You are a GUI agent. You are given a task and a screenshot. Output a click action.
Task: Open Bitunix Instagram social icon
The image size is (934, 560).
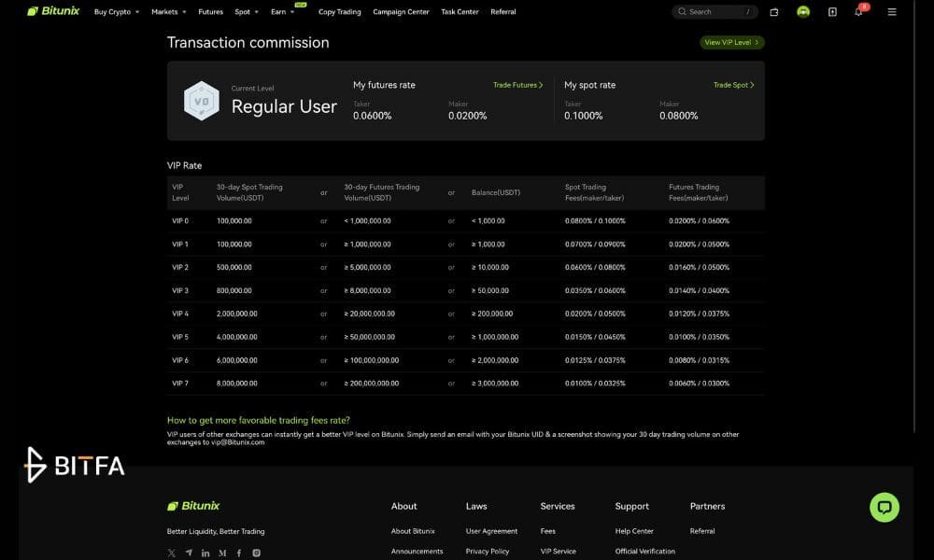(256, 553)
